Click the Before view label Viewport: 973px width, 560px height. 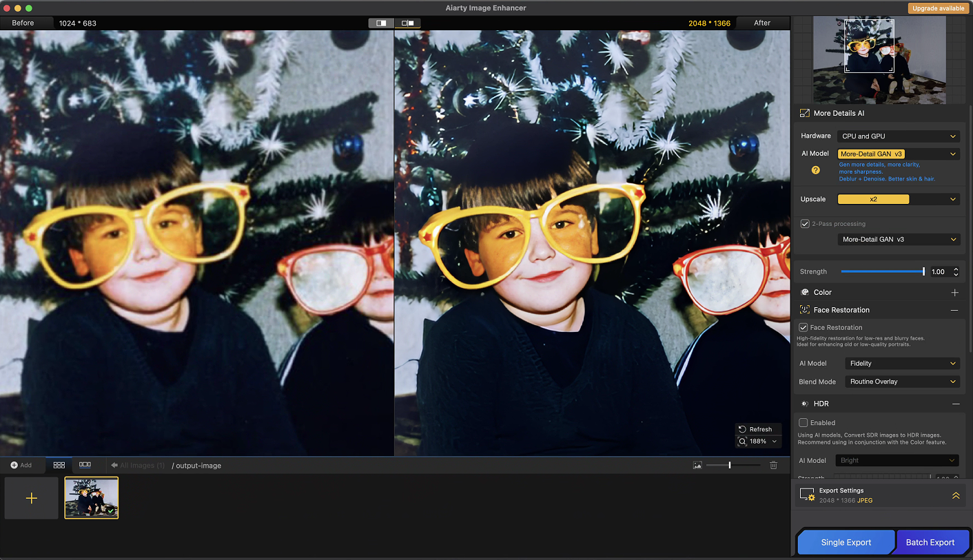coord(23,23)
